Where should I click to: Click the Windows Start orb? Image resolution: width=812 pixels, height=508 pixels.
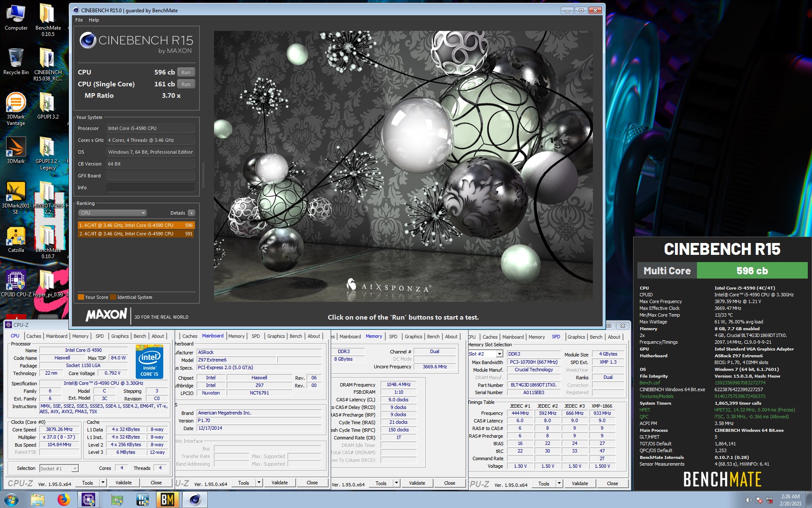[x=11, y=500]
